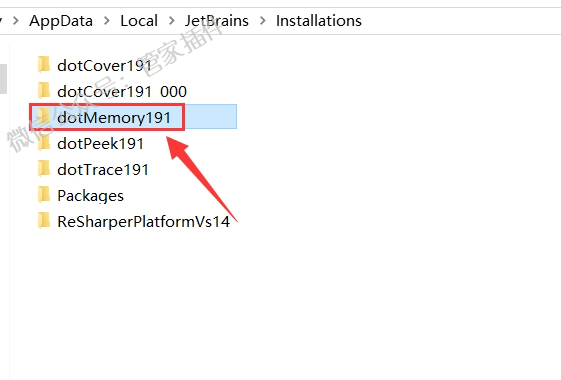Image resolution: width=561 pixels, height=380 pixels.
Task: Select the ReSharperPlatformVs14 folder icon
Action: pyautogui.click(x=44, y=221)
